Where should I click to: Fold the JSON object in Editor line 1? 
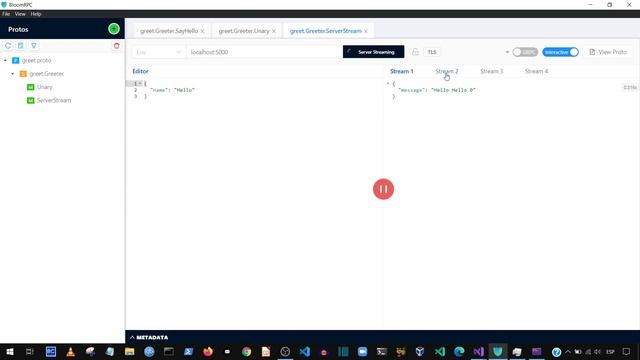[140, 83]
